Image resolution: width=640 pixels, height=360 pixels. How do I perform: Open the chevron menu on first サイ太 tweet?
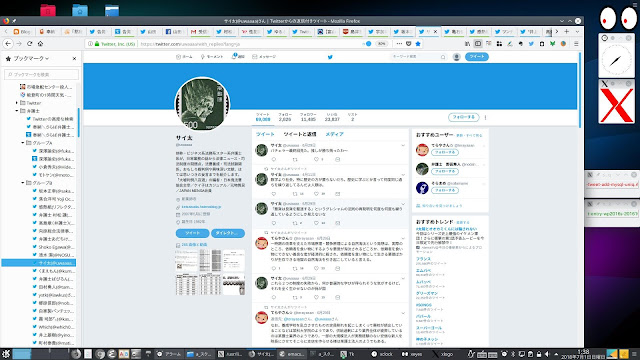tap(403, 145)
